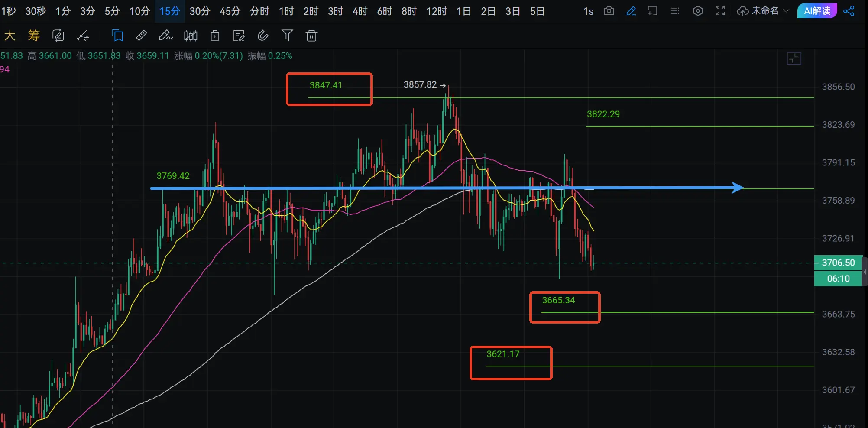This screenshot has height=428, width=868.
Task: Select the 3时 interval
Action: 335,11
